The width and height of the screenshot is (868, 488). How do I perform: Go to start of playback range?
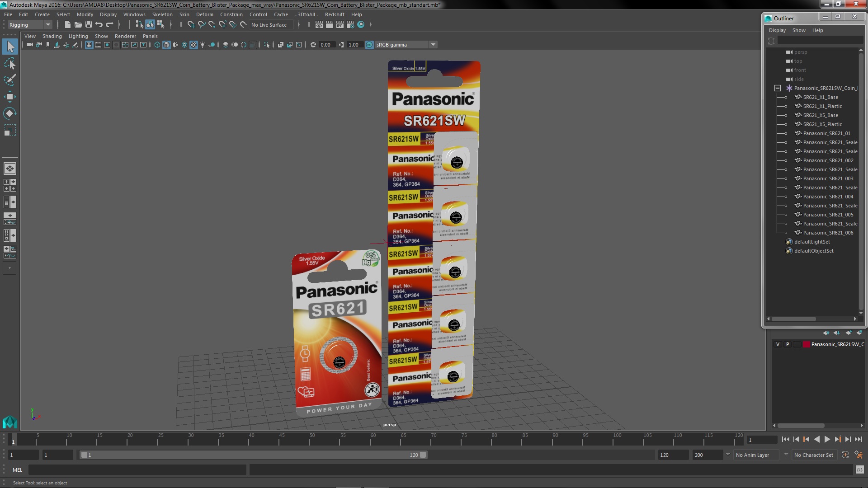785,439
